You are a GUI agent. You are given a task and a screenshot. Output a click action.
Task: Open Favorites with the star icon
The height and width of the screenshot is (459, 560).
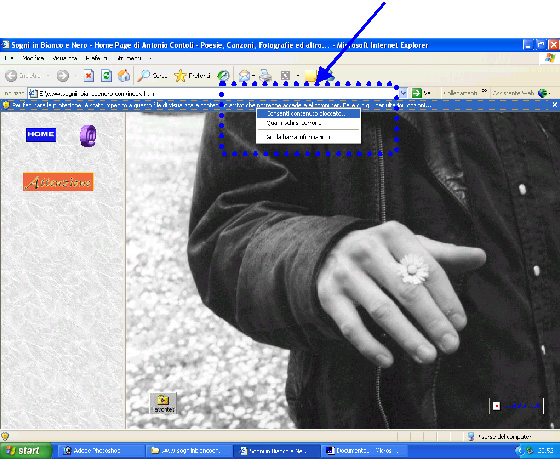pyautogui.click(x=180, y=76)
